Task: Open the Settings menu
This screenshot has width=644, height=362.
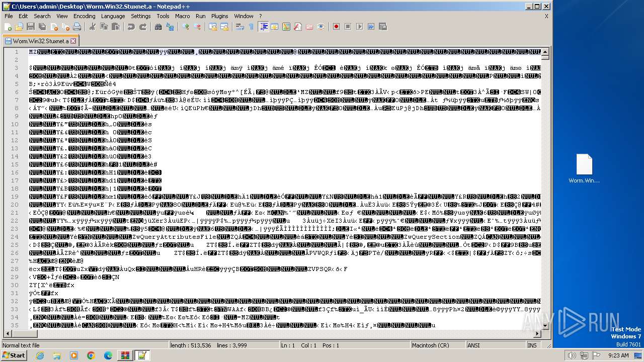Action: tap(141, 16)
